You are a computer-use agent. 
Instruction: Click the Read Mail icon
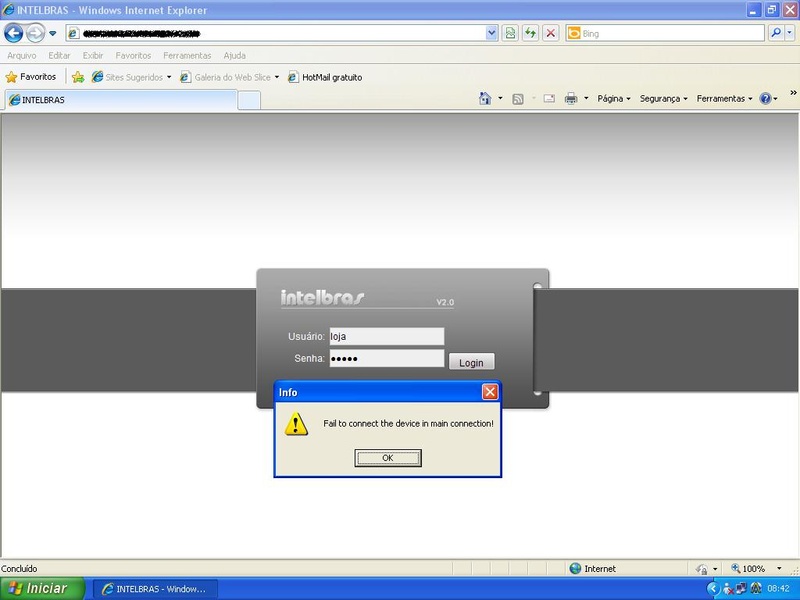click(x=549, y=98)
